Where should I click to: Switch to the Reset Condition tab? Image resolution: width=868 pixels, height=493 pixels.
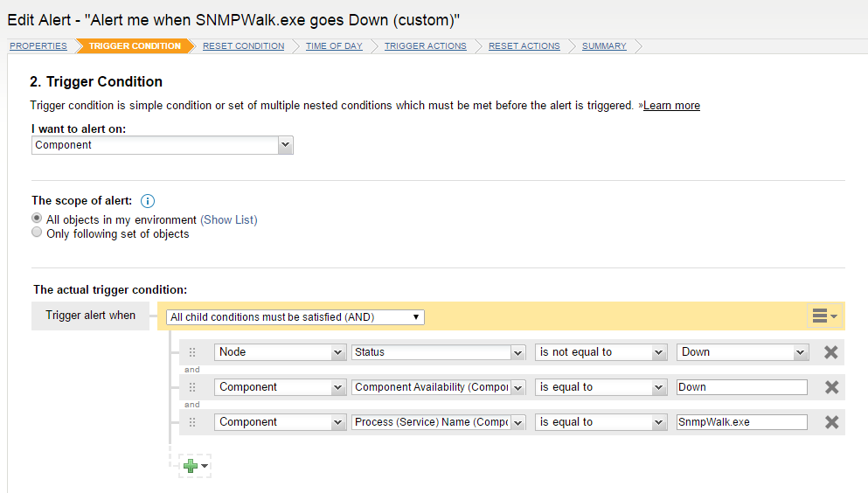[x=244, y=46]
